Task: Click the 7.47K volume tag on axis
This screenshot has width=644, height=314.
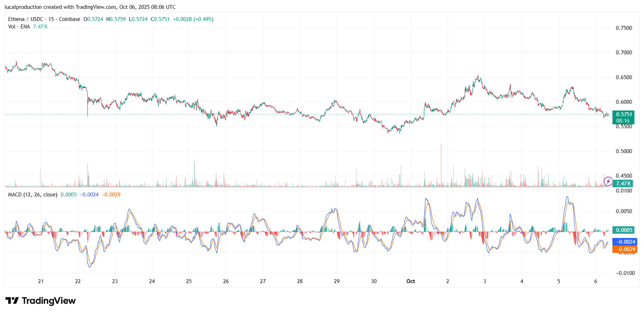Action: pos(623,184)
